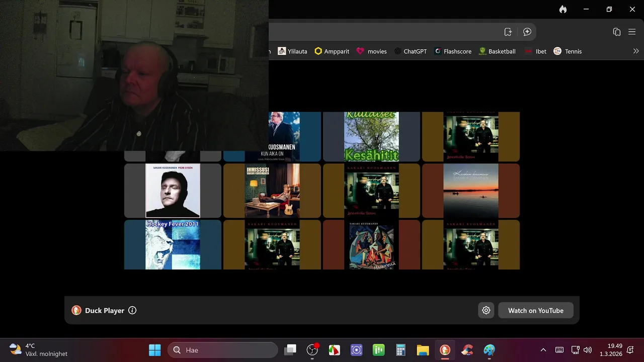Open the notification bell icon
644x362 pixels.
tap(630, 350)
